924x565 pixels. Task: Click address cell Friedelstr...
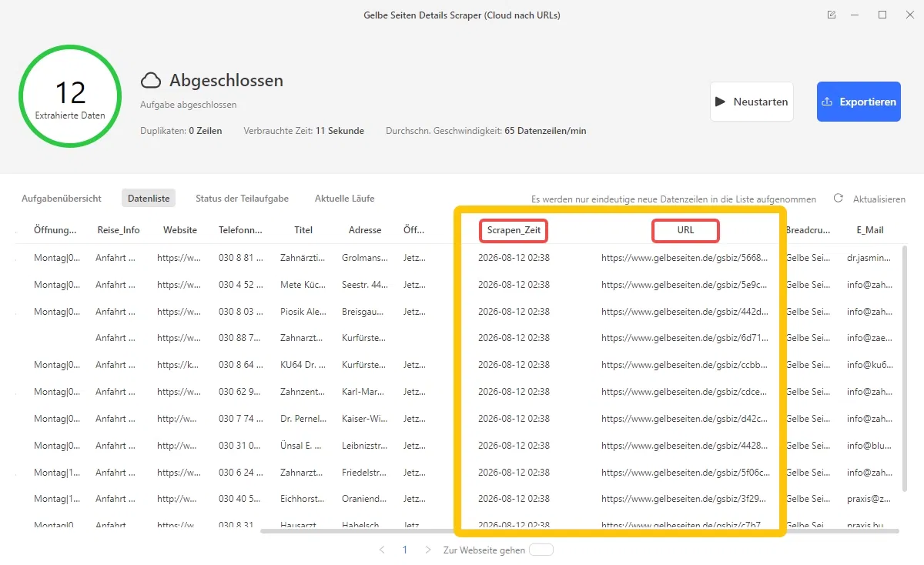(x=364, y=473)
